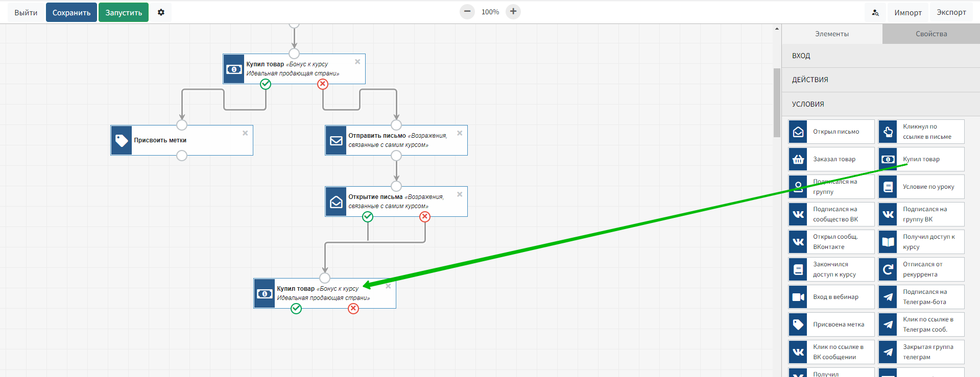Zoom in with the plus button
The width and height of the screenshot is (980, 377).
(x=513, y=12)
